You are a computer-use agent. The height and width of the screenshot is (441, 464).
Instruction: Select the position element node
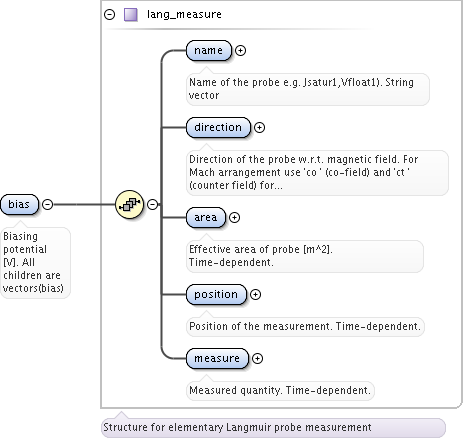coord(216,294)
